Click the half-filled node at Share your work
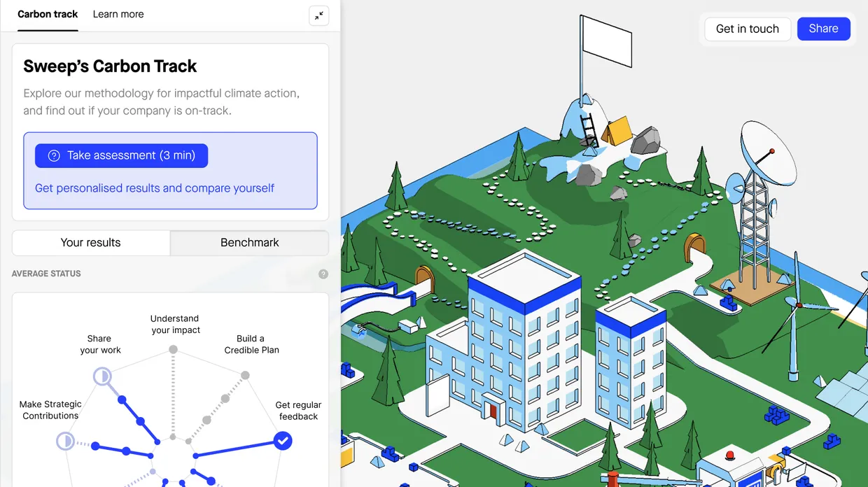The height and width of the screenshot is (487, 868). point(102,377)
